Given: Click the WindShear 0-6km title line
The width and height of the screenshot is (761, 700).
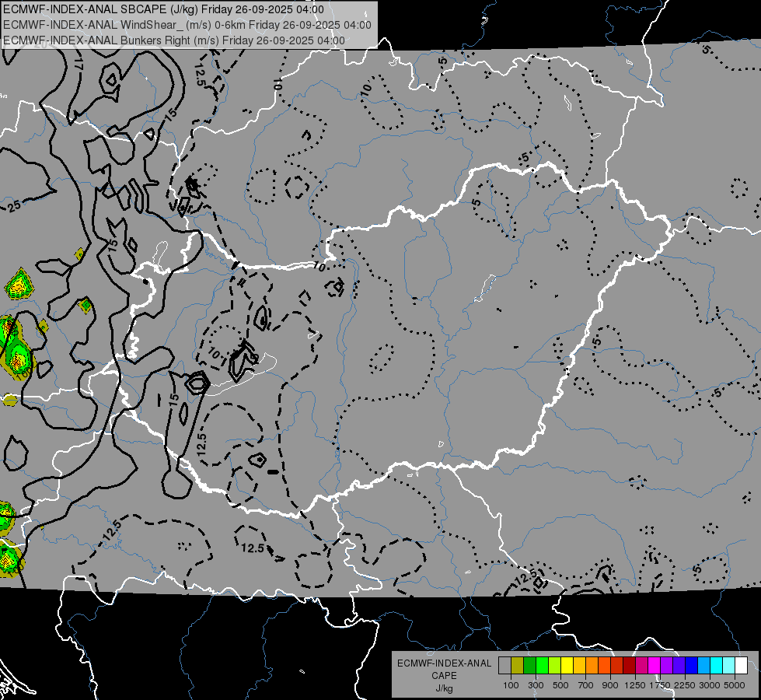Looking at the screenshot, I should pos(187,25).
